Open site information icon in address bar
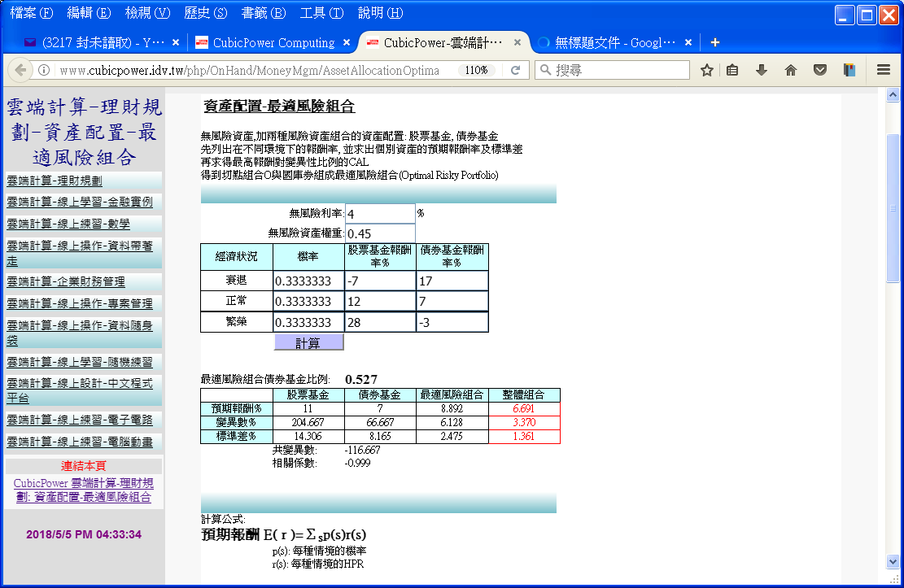This screenshot has height=588, width=904. click(44, 70)
